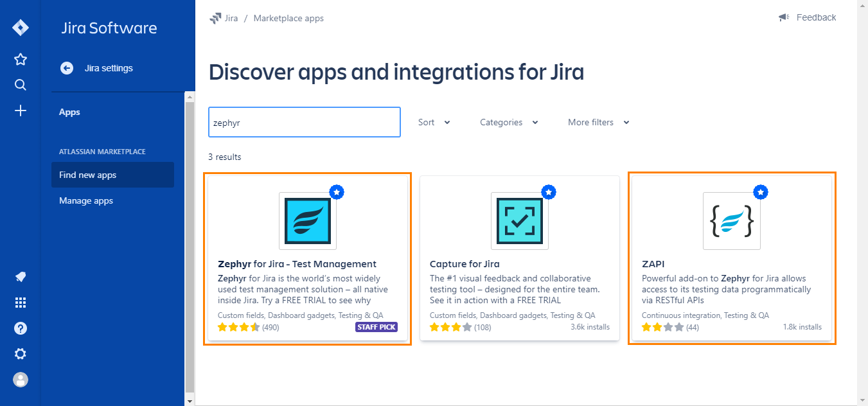The height and width of the screenshot is (406, 868).
Task: Click the Capture card's description text
Action: tap(515, 289)
